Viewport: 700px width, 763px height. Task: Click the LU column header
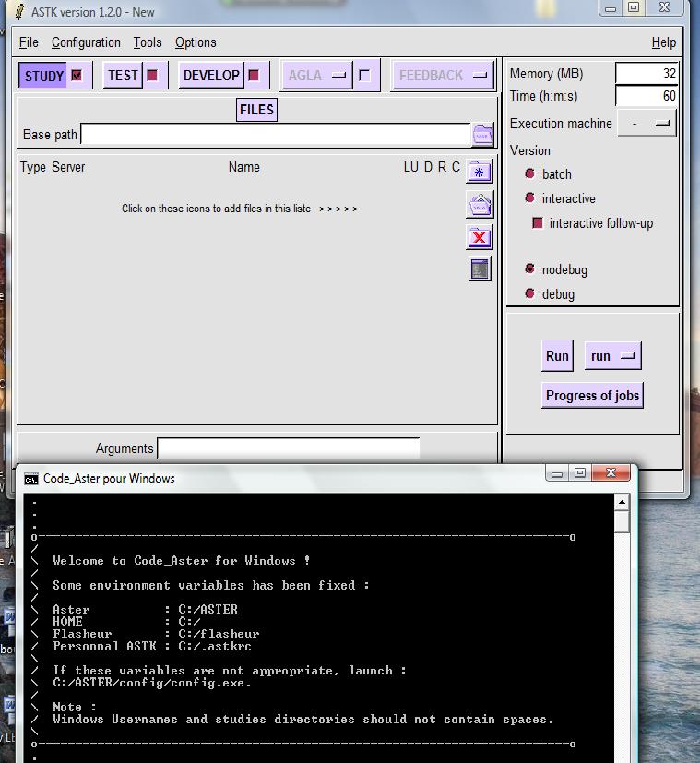(x=411, y=167)
